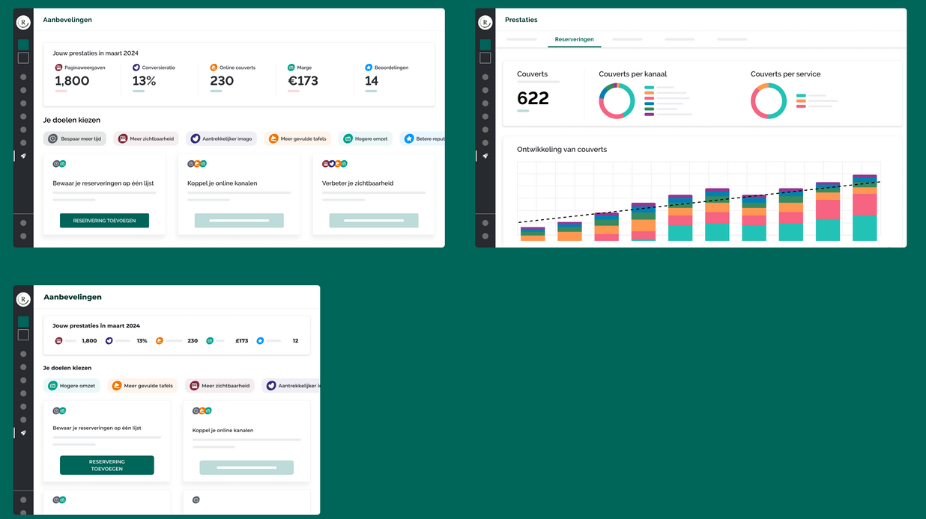Click the 'Couverts per kanaal' donut chart
Viewport: 926px width, 519px height.
click(616, 101)
